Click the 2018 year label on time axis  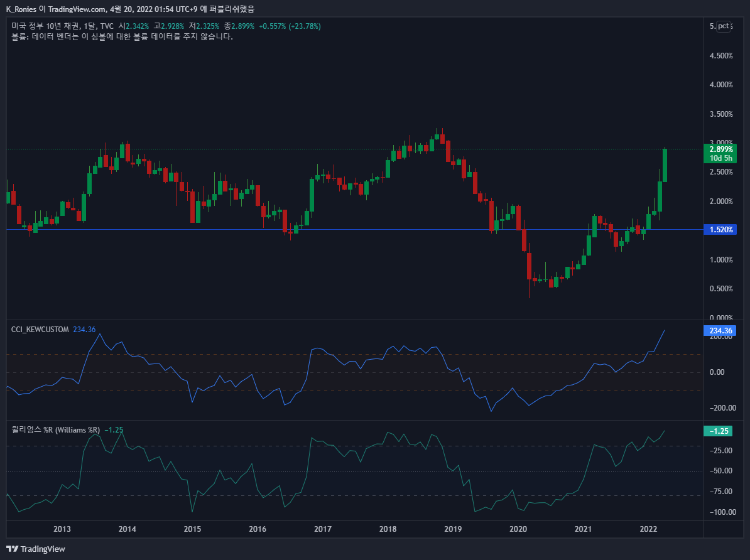(x=388, y=529)
